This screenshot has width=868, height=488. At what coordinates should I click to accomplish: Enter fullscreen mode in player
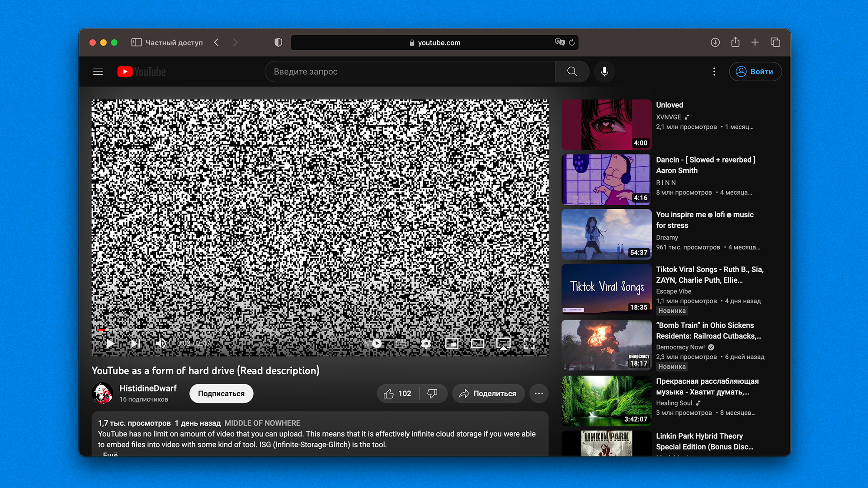(529, 343)
